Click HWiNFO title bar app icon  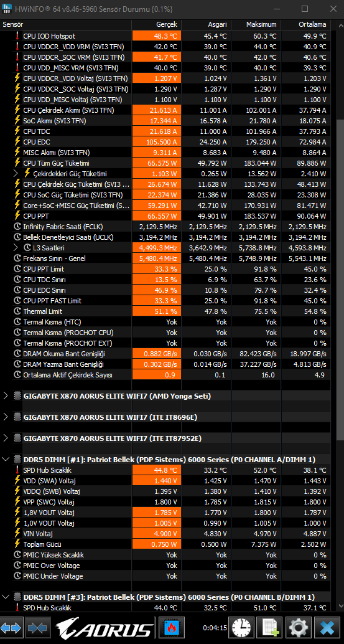click(8, 9)
